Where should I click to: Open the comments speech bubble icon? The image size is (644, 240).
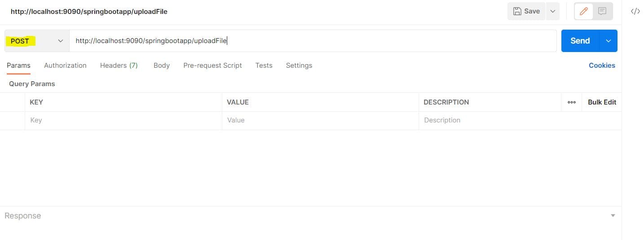(602, 11)
